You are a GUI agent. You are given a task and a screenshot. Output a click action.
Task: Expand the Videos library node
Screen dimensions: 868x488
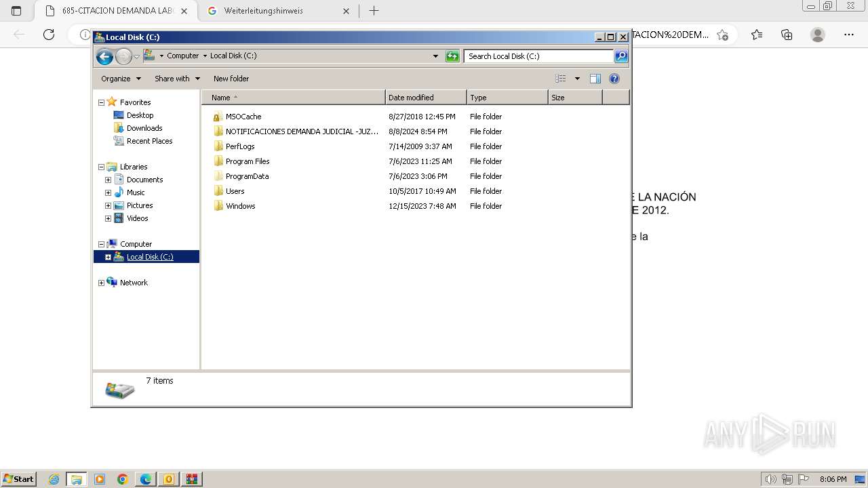(x=108, y=218)
